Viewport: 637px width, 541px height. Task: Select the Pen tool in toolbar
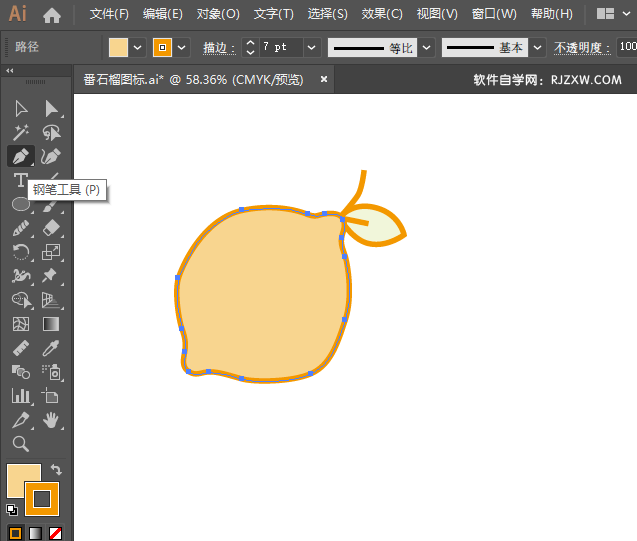click(20, 156)
